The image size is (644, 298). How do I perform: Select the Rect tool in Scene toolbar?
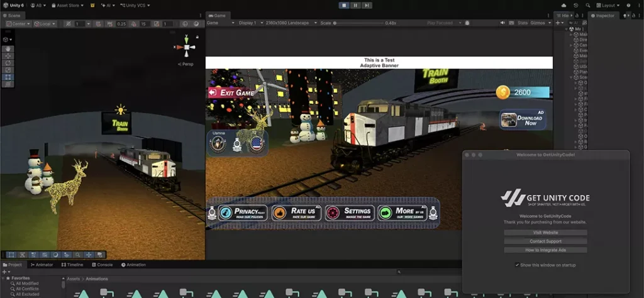pos(8,77)
